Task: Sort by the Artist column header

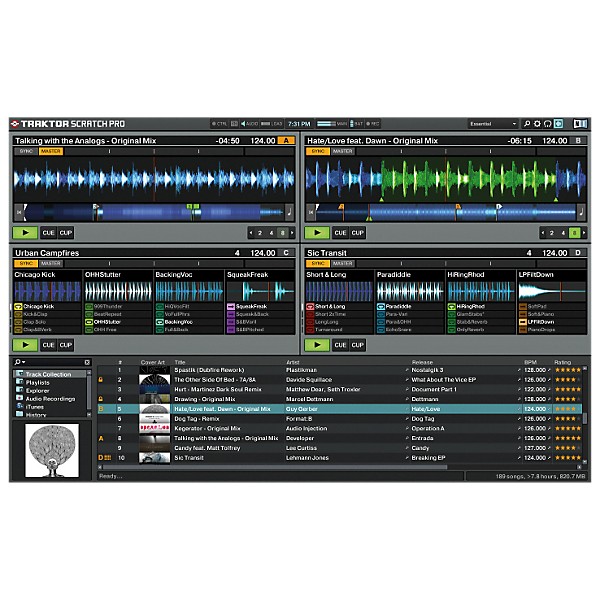Action: click(293, 362)
